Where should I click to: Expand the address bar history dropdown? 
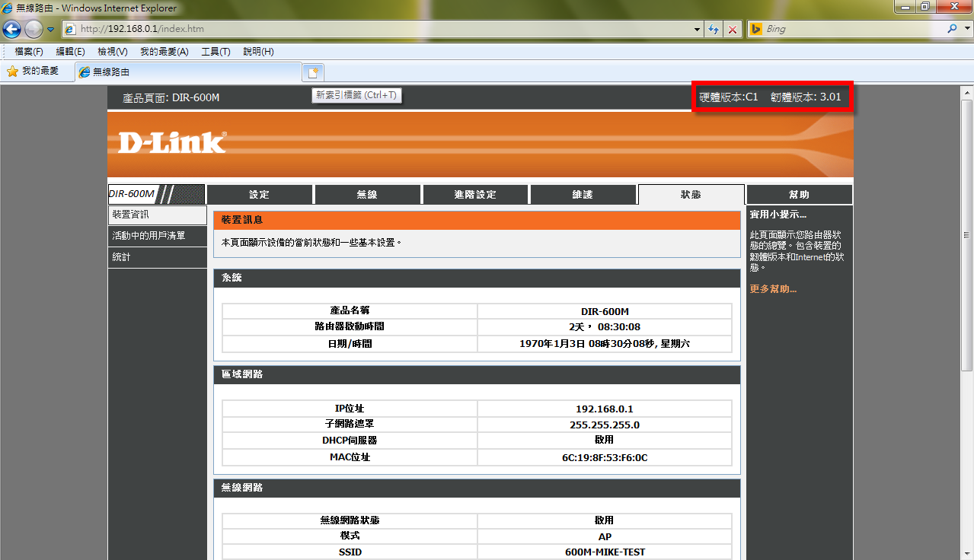point(698,29)
